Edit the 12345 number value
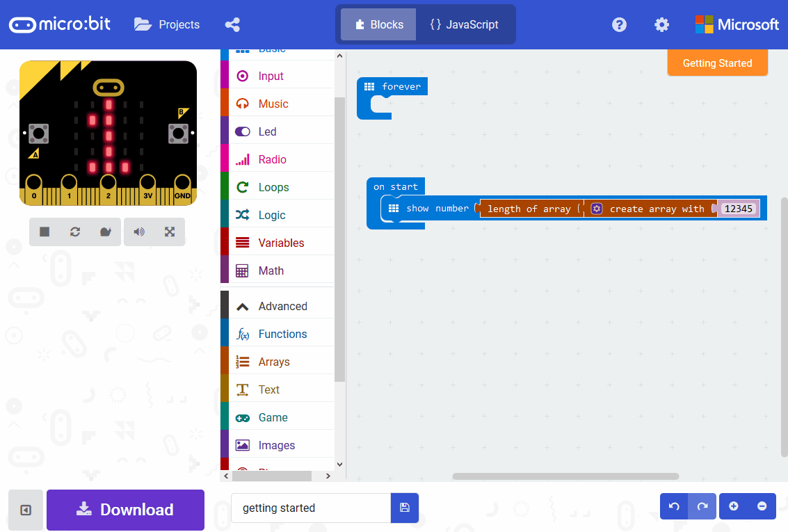 coord(738,209)
